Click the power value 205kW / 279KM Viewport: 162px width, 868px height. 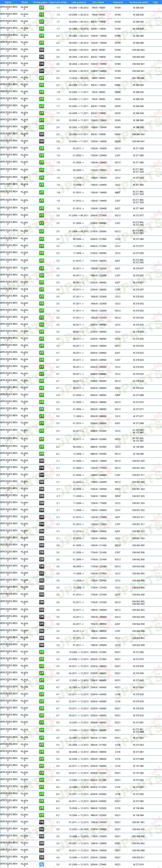(98, 864)
